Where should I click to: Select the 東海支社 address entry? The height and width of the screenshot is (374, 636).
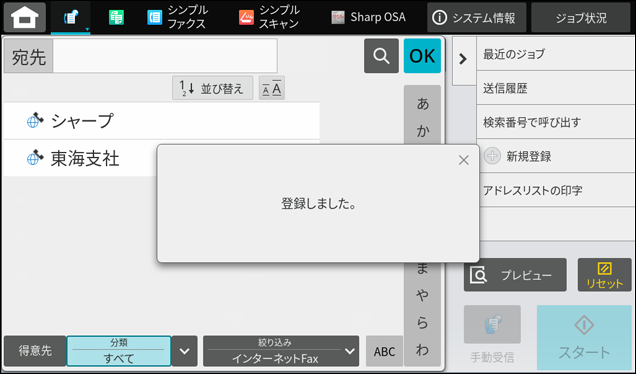[x=80, y=158]
